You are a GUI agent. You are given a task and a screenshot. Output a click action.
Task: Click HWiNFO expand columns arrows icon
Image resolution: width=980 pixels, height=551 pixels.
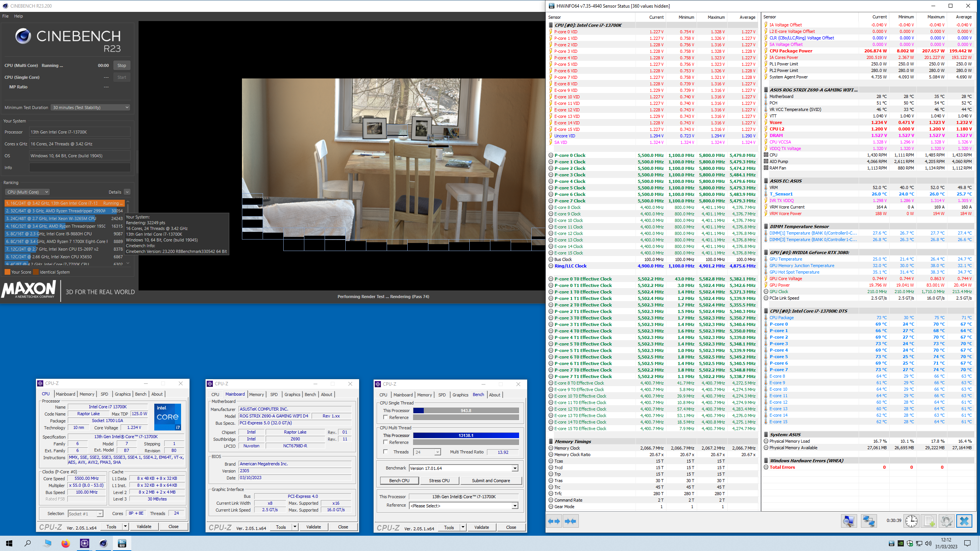(554, 521)
